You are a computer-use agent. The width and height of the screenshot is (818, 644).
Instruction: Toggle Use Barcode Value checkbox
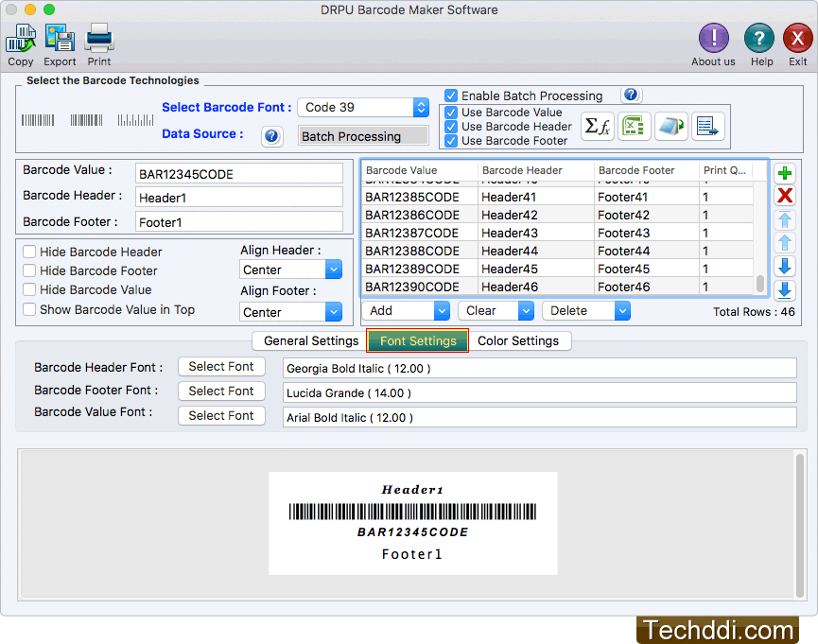[x=451, y=113]
